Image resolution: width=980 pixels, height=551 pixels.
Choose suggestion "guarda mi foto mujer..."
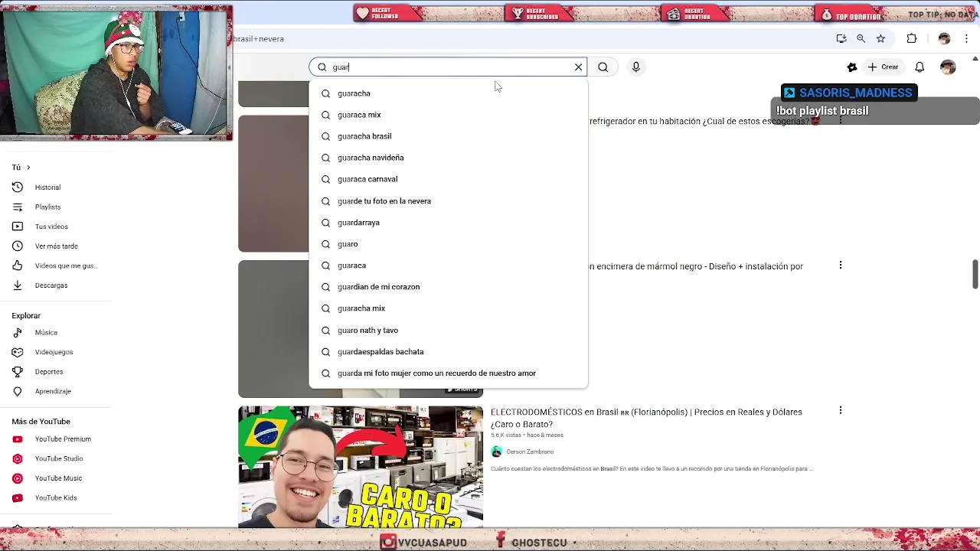point(448,373)
